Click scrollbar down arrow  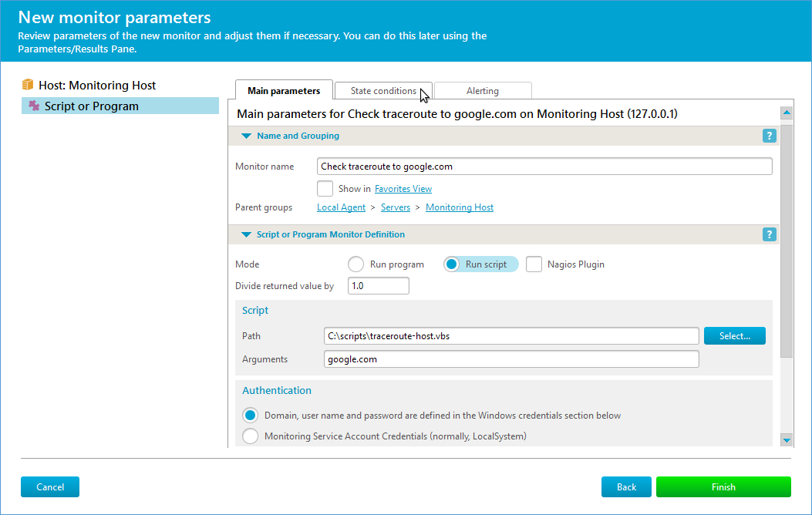pyautogui.click(x=787, y=440)
